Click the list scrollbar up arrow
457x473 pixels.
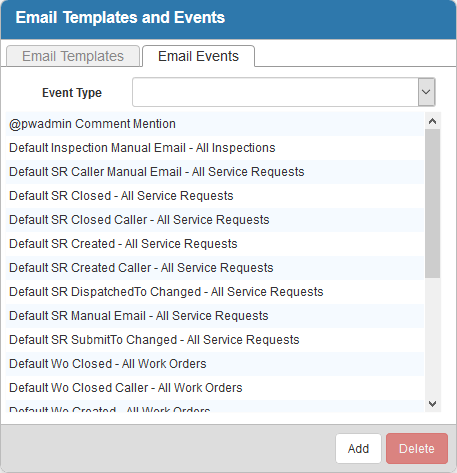tap(432, 121)
